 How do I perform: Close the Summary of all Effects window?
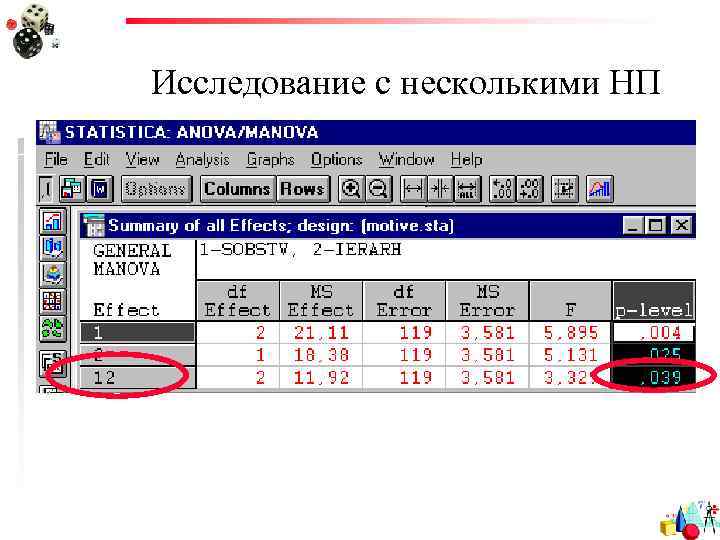point(681,225)
